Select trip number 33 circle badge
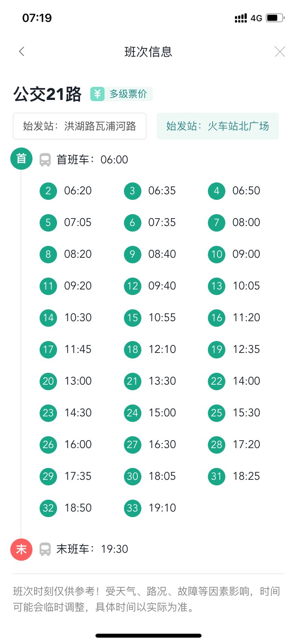The height and width of the screenshot is (644, 297). tap(132, 508)
